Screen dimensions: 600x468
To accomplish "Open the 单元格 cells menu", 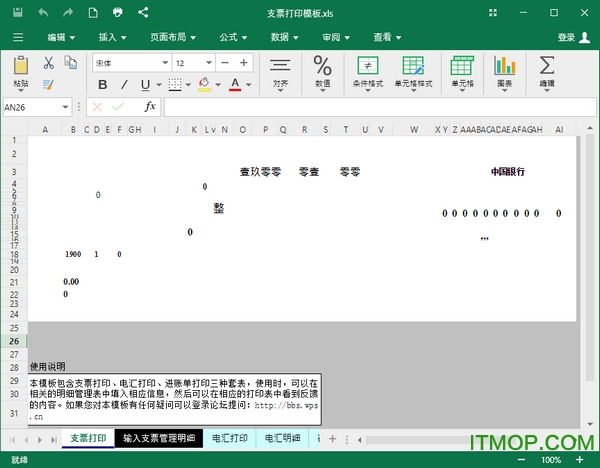I will click(x=462, y=73).
